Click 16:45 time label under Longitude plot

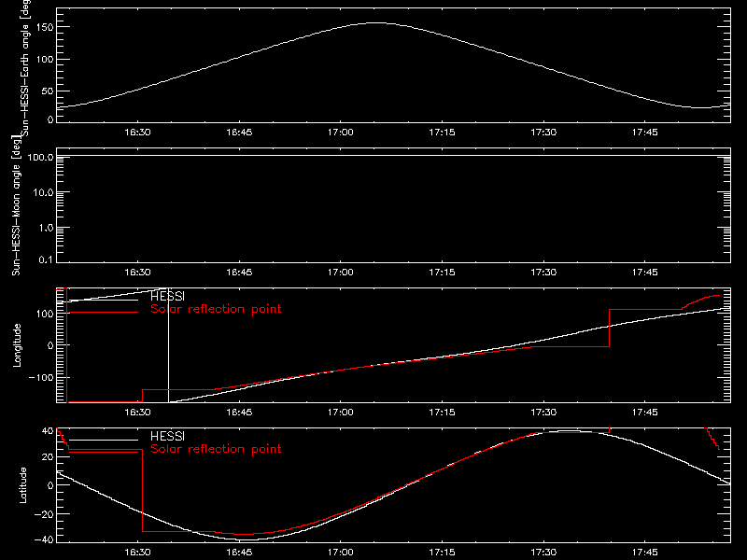(239, 413)
